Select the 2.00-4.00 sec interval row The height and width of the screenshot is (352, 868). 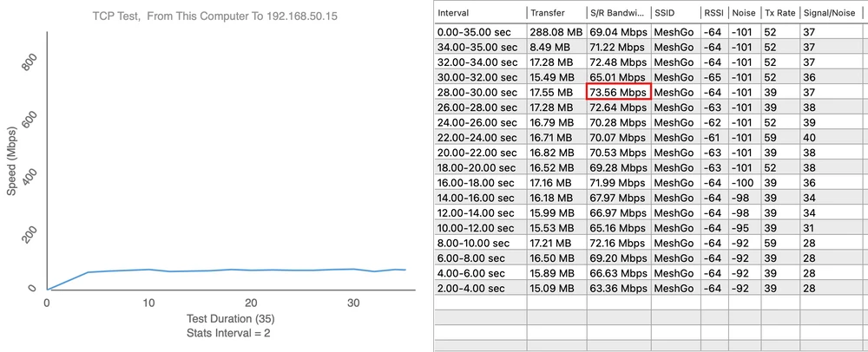[479, 289]
